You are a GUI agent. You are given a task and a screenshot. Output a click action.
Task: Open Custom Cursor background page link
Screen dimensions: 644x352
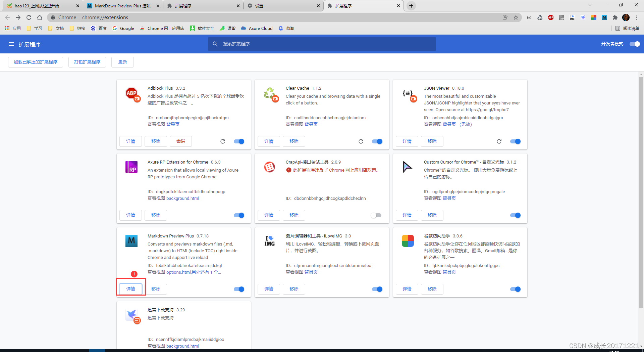(x=449, y=199)
